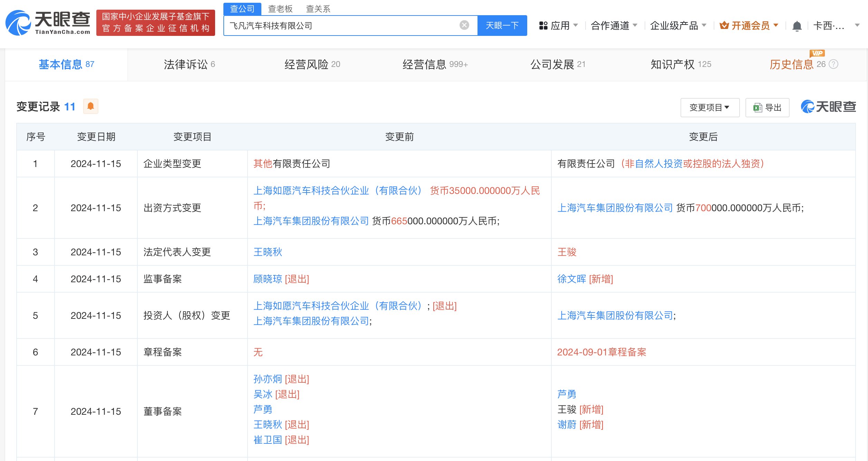Open 谢蔚 link in 董事备案 变更后
The height and width of the screenshot is (461, 868).
coord(567,424)
